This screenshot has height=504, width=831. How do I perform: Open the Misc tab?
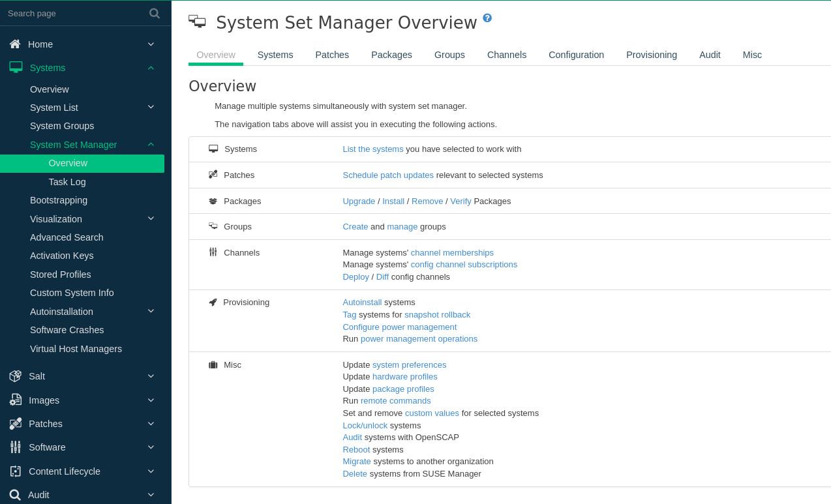coord(751,55)
